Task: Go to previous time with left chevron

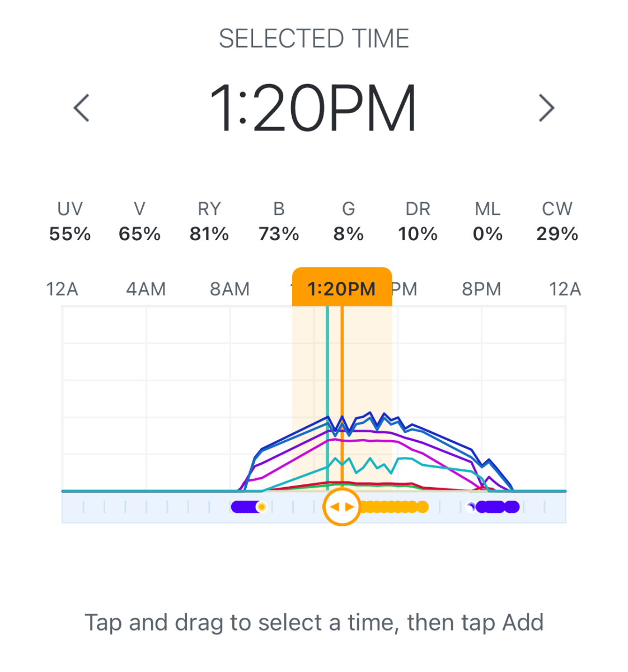Action: coord(82,108)
